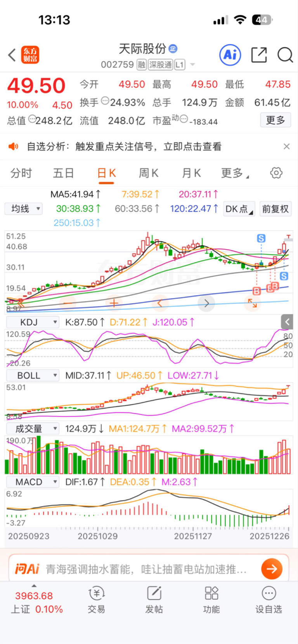Show more quote details via 更多
This screenshot has width=298, height=644.
coord(275,120)
